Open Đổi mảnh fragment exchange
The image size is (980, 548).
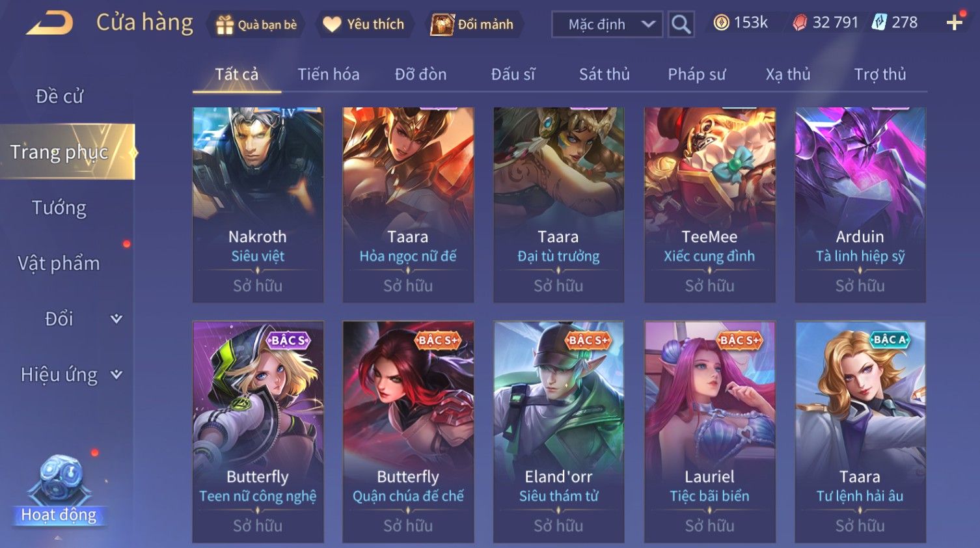[474, 25]
